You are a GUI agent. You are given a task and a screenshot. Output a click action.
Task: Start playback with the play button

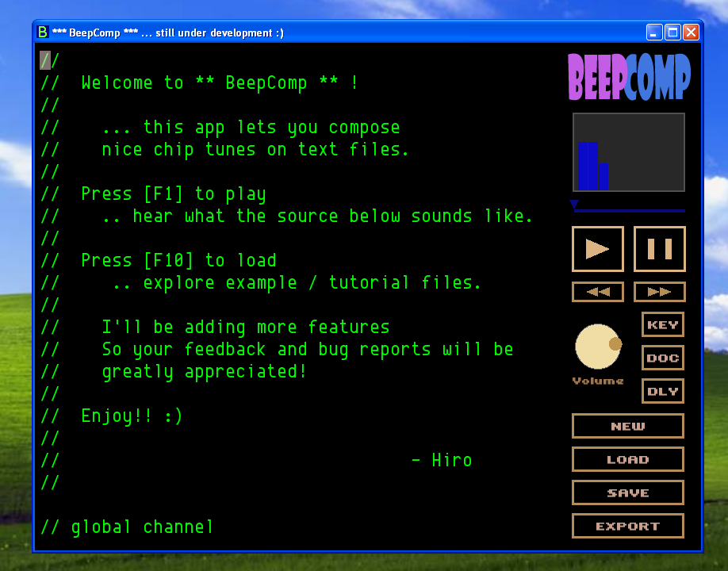point(597,249)
